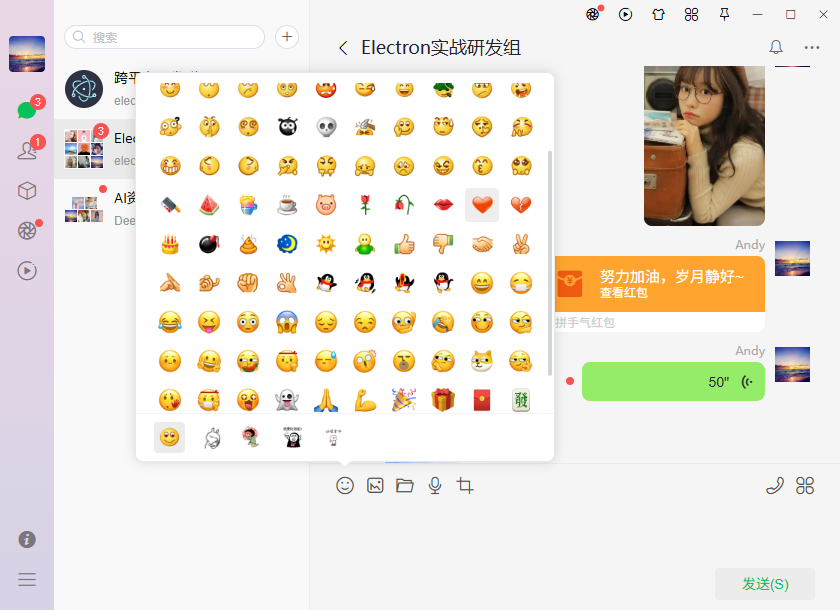Open group members with the grid icon
840x610 pixels.
tap(805, 485)
